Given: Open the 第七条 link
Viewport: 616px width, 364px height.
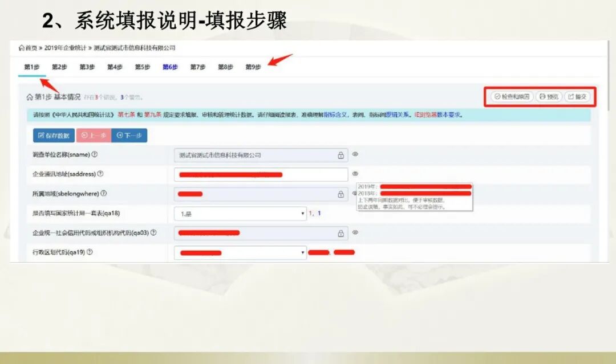Looking at the screenshot, I should click(126, 115).
